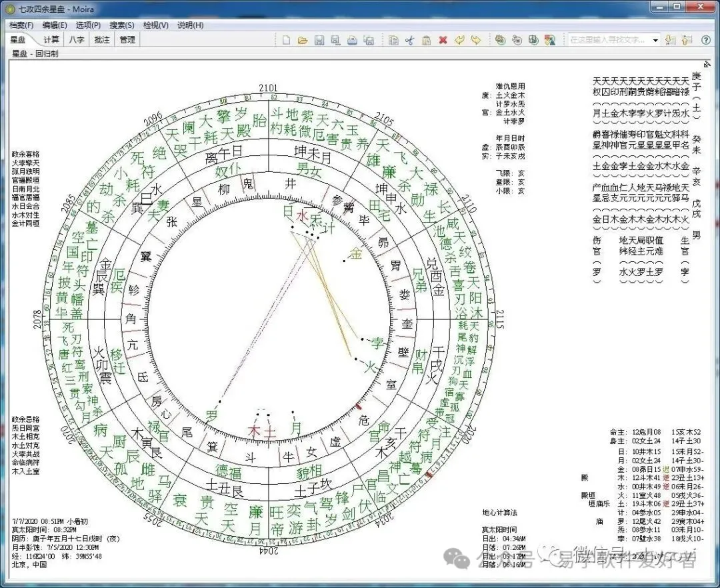The image size is (720, 588).
Task: Save the chart with floppy disk icon
Action: (x=319, y=40)
